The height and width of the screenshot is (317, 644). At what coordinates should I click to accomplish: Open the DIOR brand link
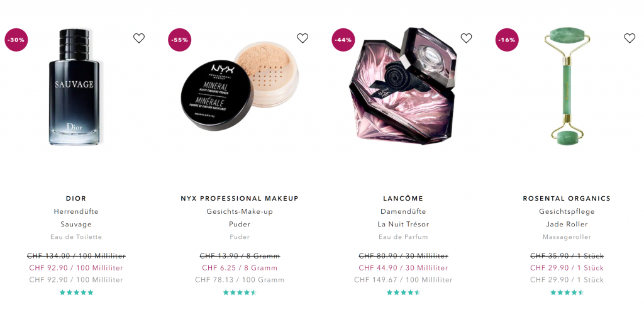(x=76, y=198)
